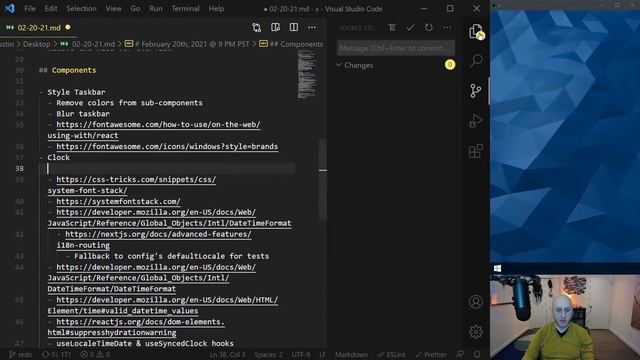Click the '02-20-21.md' breadcrumb segment
Image resolution: width=640 pixels, height=360 pixels.
click(88, 44)
